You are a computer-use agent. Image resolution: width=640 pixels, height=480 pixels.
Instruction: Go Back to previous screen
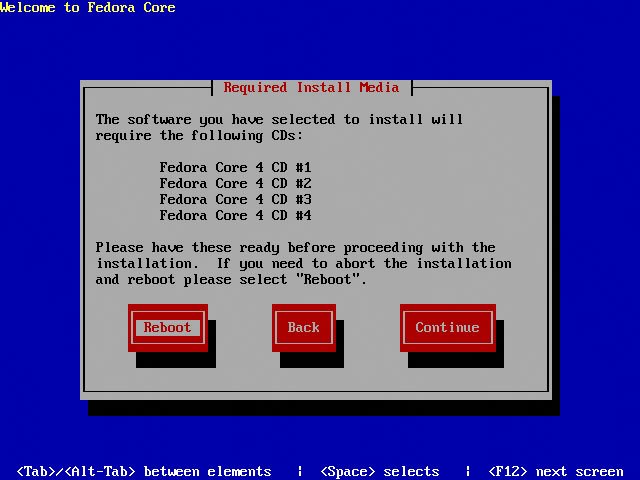pos(304,328)
